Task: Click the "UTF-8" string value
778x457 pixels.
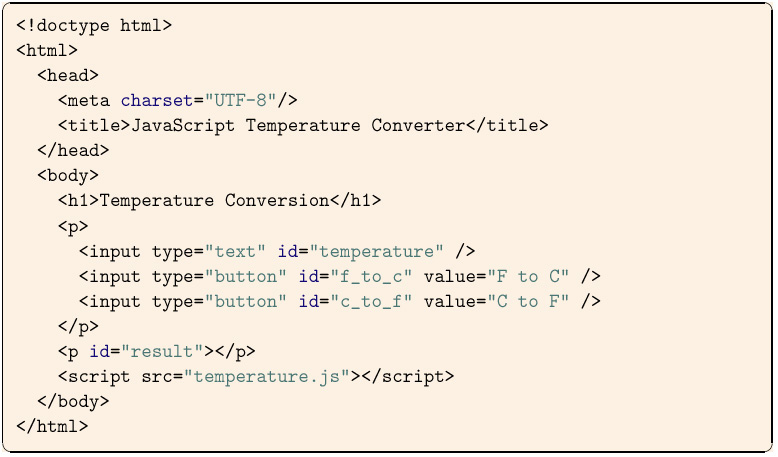Action: [x=241, y=101]
